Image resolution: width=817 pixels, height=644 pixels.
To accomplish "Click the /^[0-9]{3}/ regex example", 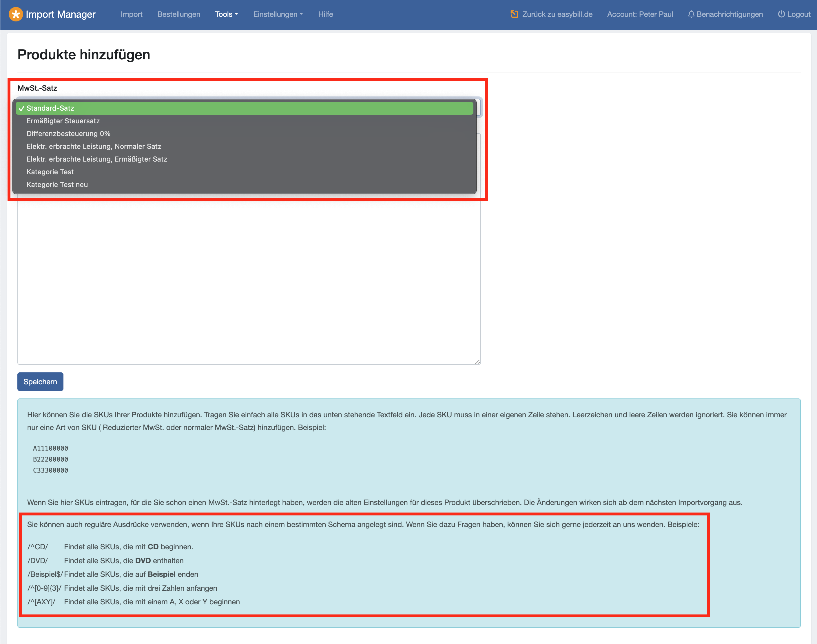I will [44, 588].
